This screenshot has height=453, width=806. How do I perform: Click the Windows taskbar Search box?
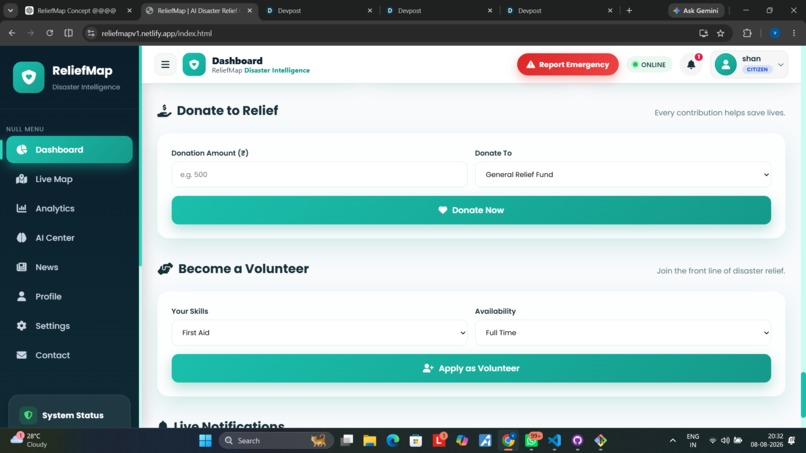pos(276,441)
